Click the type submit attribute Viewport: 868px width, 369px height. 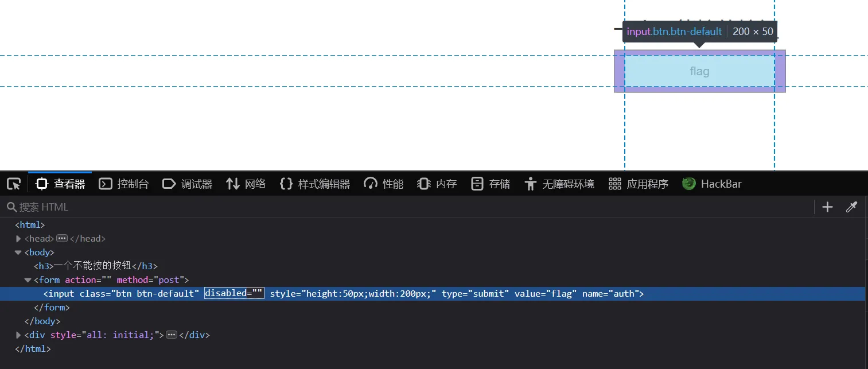click(x=476, y=294)
